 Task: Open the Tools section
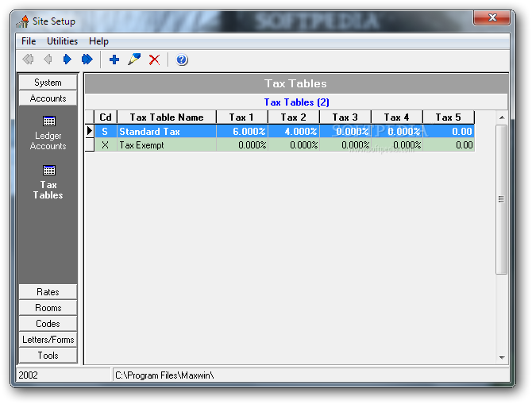click(48, 355)
